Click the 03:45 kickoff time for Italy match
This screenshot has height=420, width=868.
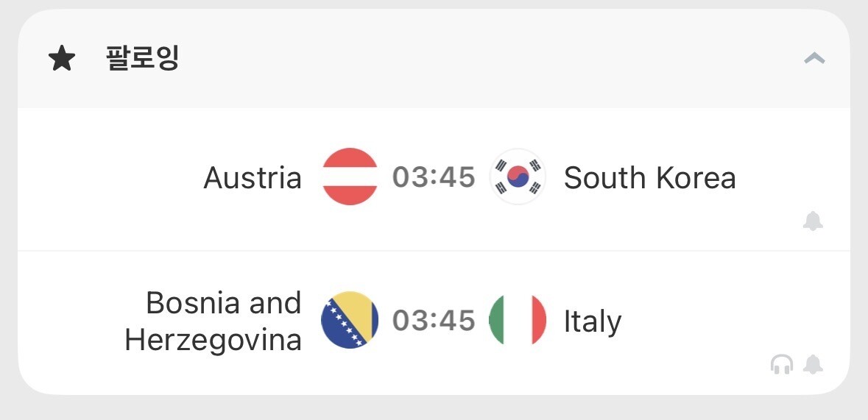(x=434, y=321)
